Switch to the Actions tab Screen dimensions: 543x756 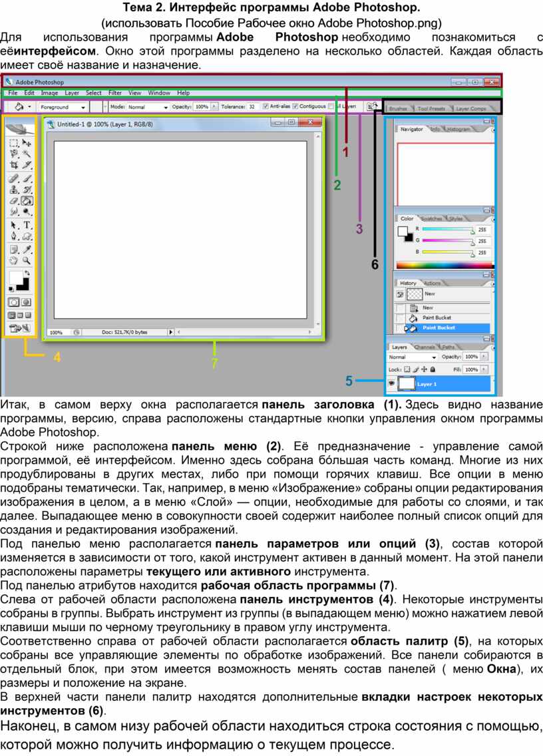432,283
